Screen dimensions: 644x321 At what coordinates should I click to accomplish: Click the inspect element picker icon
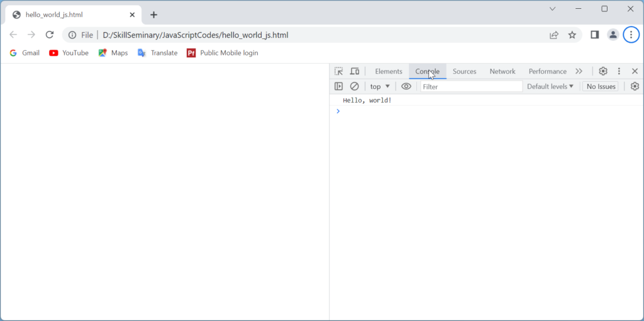[338, 71]
